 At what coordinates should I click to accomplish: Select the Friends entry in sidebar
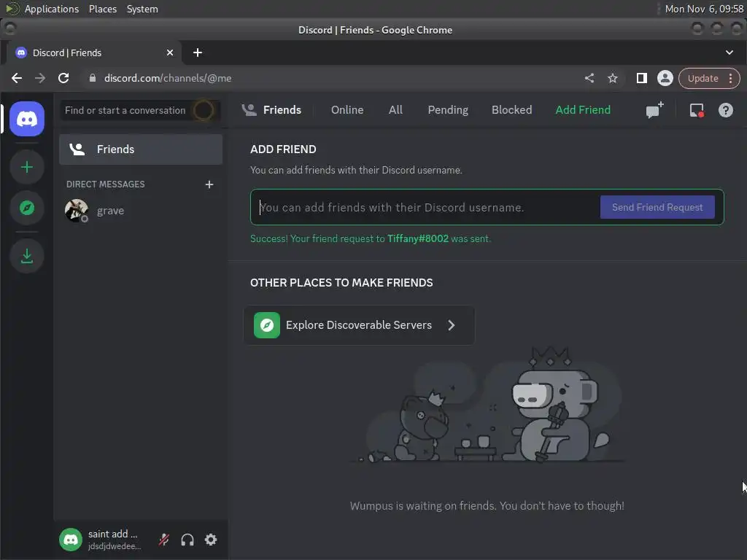click(141, 149)
